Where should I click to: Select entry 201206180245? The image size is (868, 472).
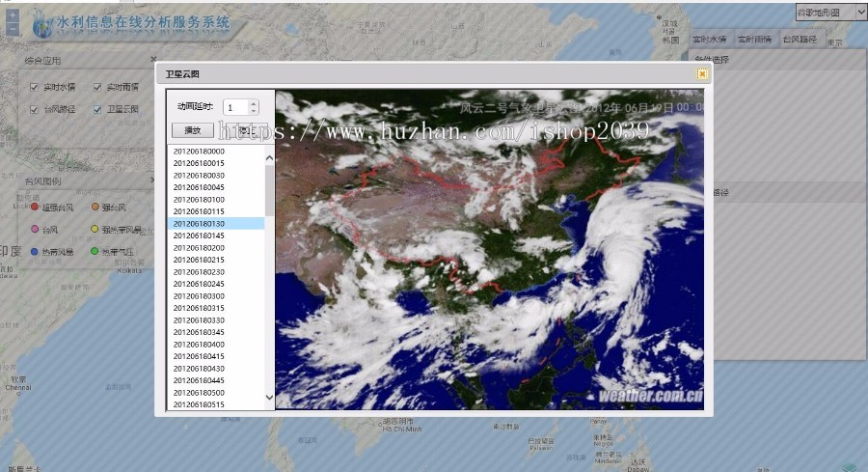216,284
